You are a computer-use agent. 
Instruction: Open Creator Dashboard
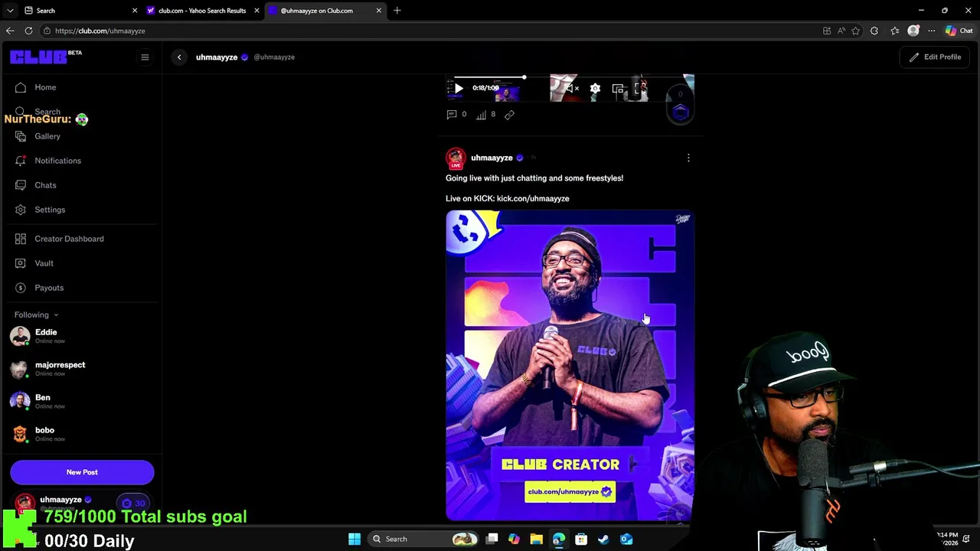pos(69,239)
